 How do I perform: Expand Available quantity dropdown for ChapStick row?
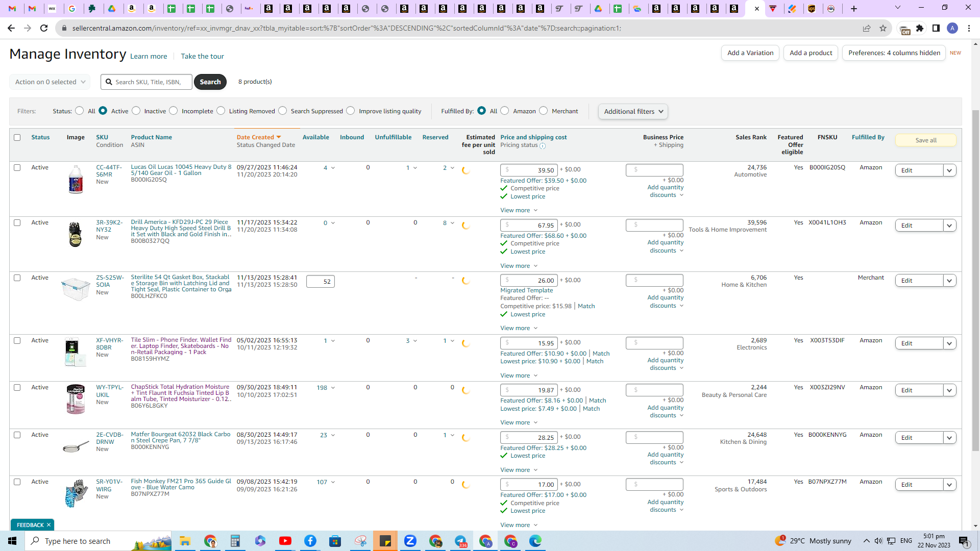pos(333,388)
